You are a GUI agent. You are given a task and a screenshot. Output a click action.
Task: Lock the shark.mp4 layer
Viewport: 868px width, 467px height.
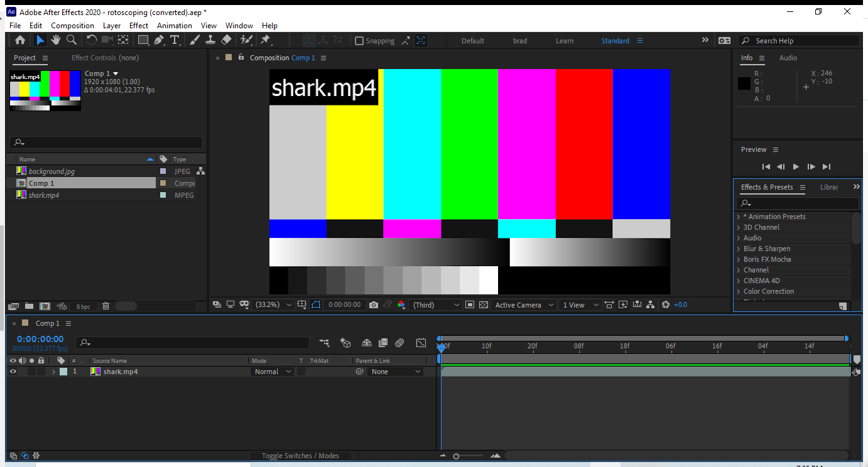pos(41,371)
